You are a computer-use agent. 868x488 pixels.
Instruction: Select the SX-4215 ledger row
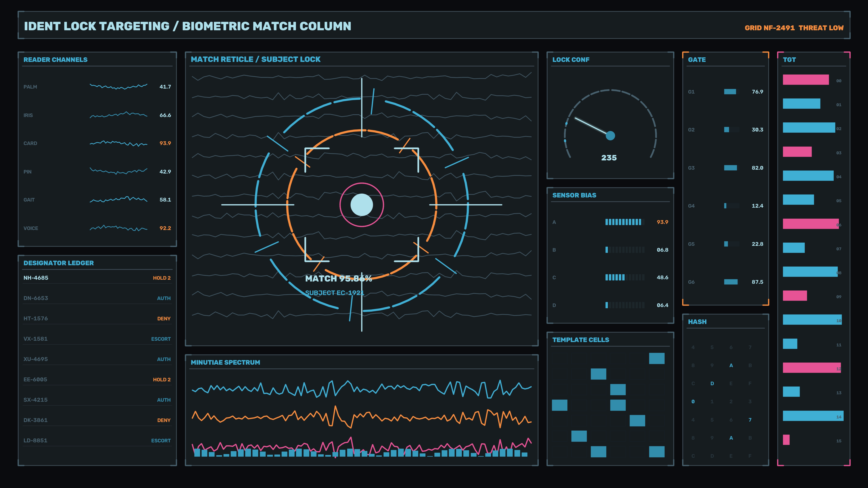97,400
